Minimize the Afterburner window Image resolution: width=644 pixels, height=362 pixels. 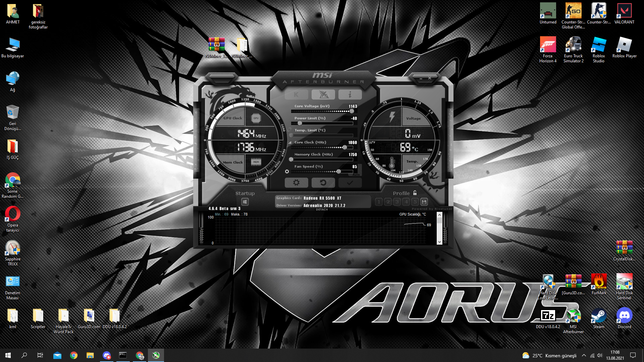pyautogui.click(x=421, y=78)
